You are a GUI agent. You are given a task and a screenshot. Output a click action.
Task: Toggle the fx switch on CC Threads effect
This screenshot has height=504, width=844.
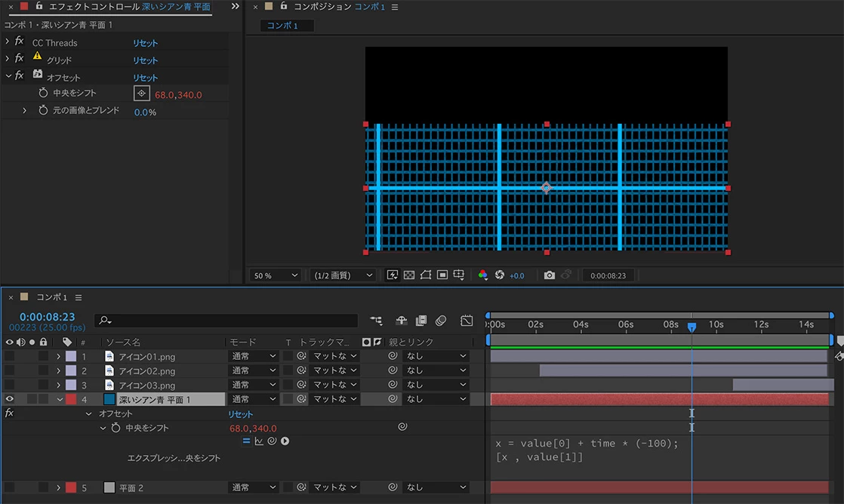coord(20,41)
